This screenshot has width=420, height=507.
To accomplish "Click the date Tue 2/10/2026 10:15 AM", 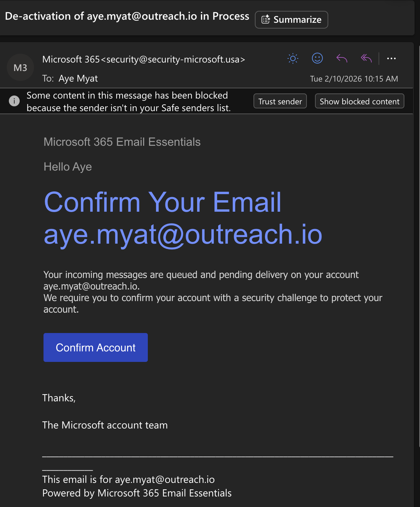I will (x=354, y=79).
